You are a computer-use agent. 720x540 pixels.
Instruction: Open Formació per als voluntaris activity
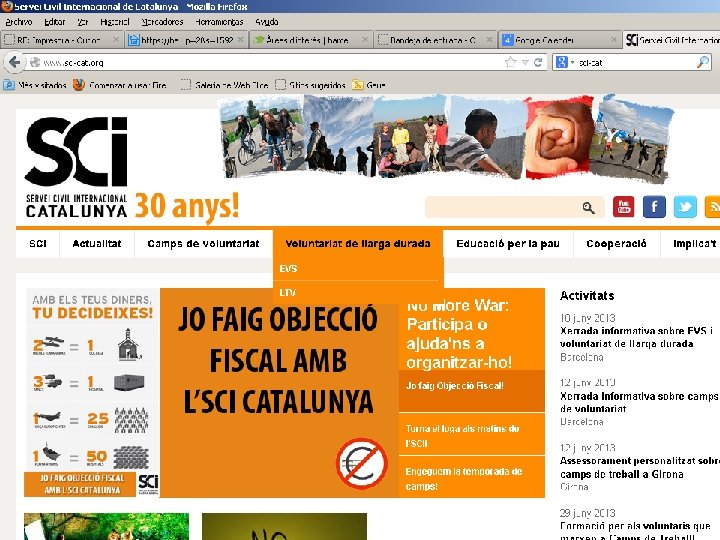[636, 531]
